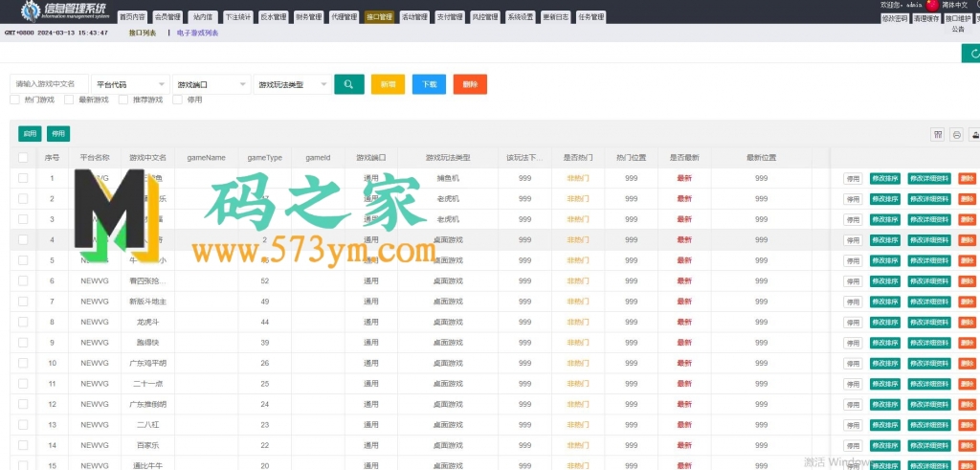The image size is (980, 470).
Task: Click 修改详细资料 in row 1
Action: pyautogui.click(x=929, y=179)
